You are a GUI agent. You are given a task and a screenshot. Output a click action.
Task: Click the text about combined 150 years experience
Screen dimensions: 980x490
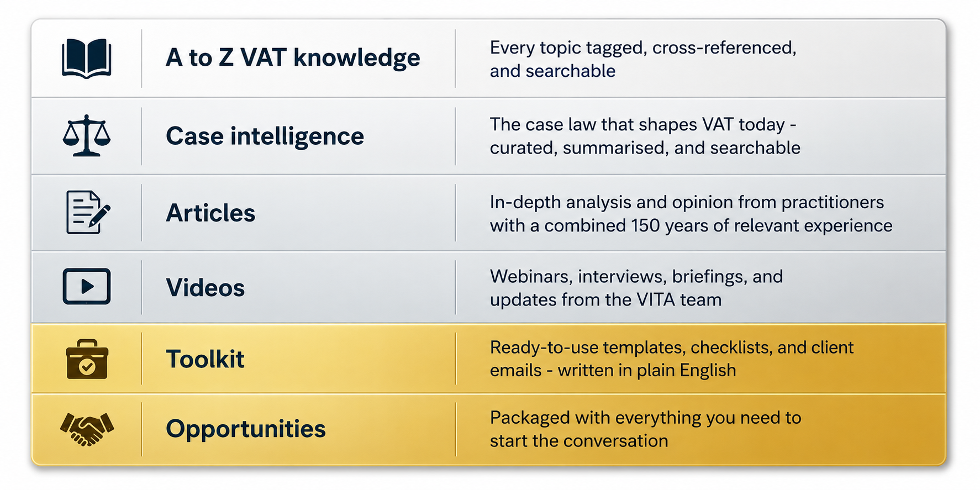pos(691,225)
